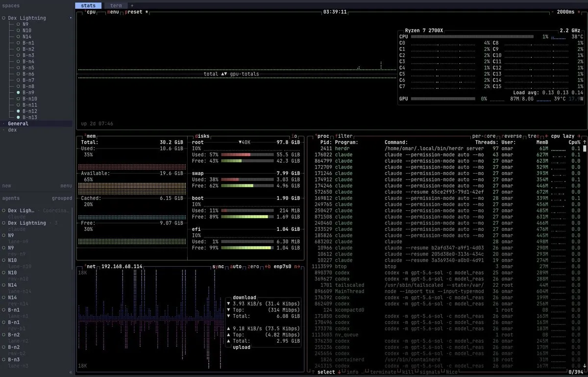Switch to previous network interface with '←b'
This screenshot has height=377, width=588.
point(268,267)
